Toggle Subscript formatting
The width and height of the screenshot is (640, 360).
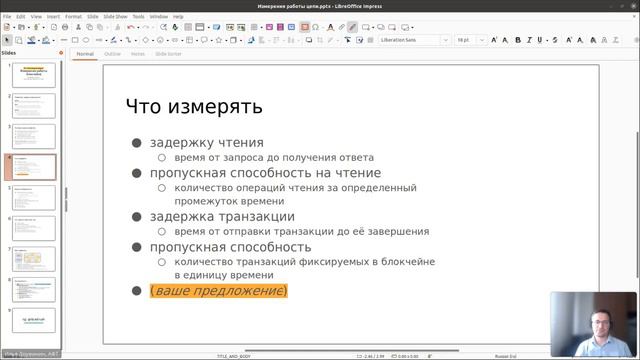[x=580, y=40]
